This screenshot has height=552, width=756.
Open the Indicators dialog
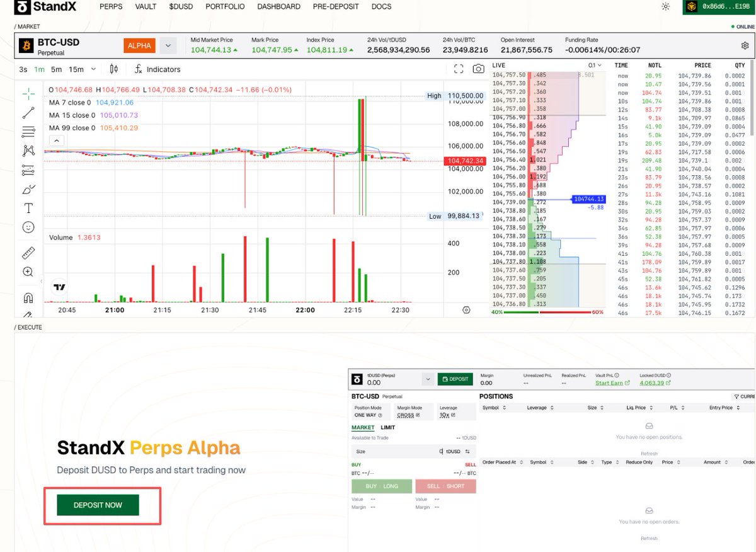click(157, 69)
